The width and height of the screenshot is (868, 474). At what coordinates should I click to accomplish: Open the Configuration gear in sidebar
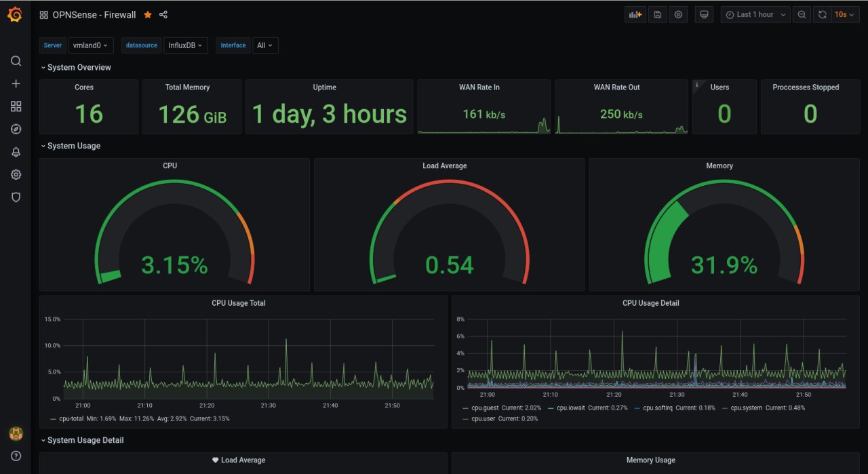click(x=16, y=174)
